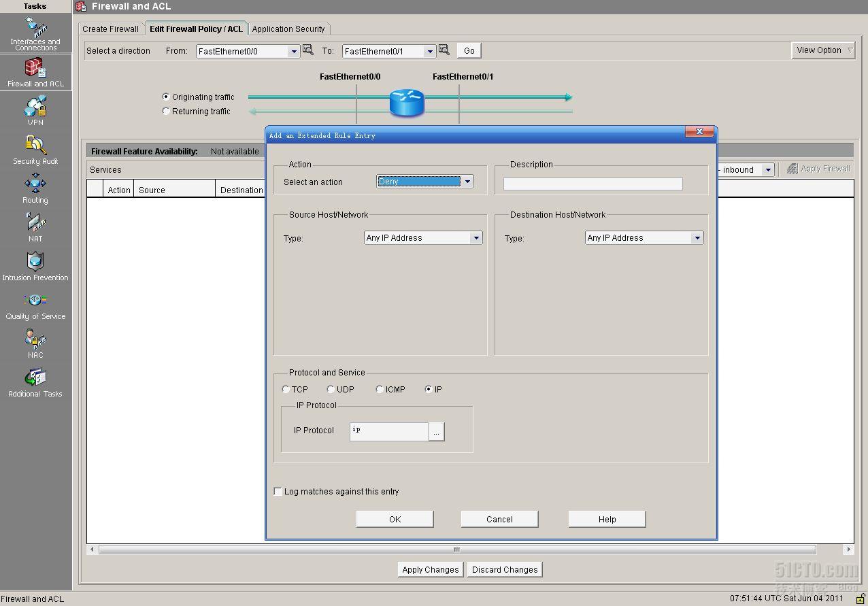This screenshot has height=606, width=868.
Task: Click the Apply Firewall button
Action: 819,169
